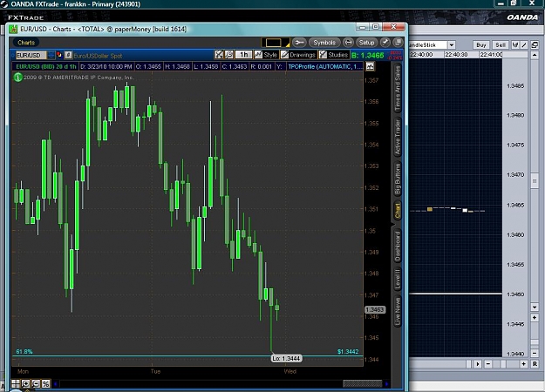Click the $1.3442 Fibonacci price label
The height and width of the screenshot is (392, 545).
pos(348,351)
